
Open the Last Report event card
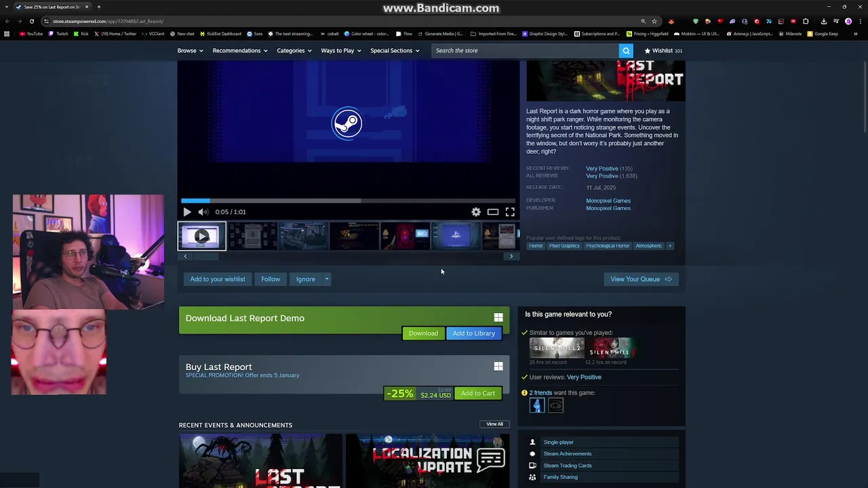260,461
